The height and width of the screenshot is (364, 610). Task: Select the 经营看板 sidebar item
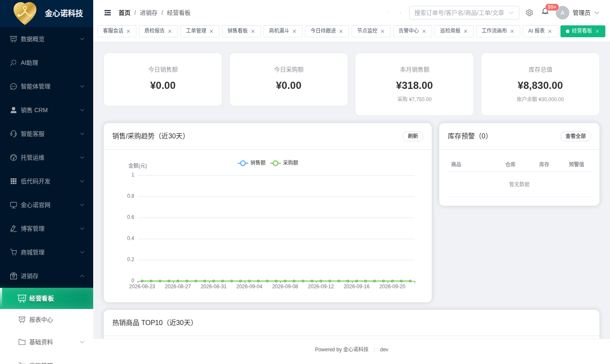click(47, 298)
